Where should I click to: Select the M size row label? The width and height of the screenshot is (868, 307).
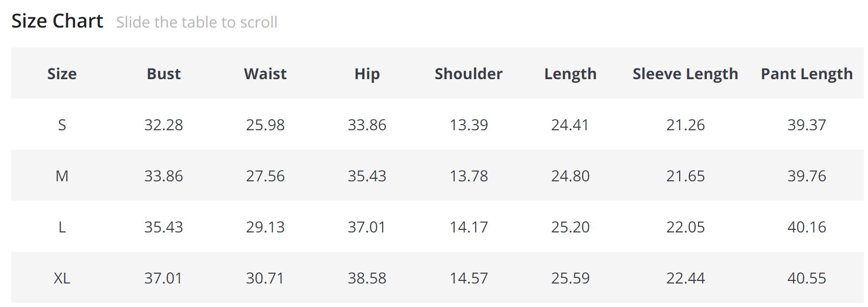[62, 176]
